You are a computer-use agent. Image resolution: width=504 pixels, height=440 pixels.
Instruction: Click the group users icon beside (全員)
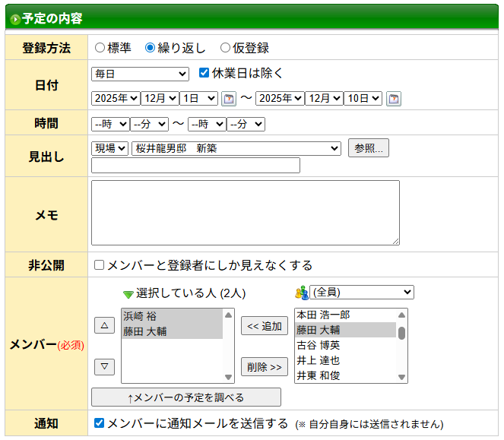(x=301, y=293)
